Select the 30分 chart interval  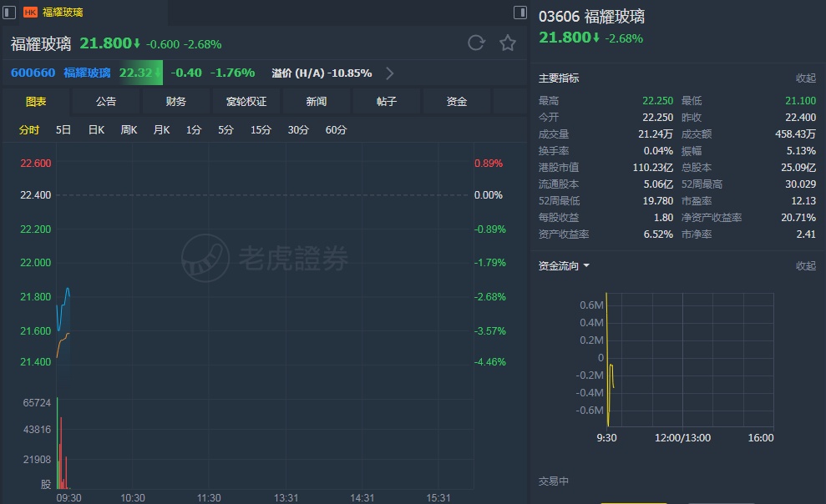(x=298, y=130)
